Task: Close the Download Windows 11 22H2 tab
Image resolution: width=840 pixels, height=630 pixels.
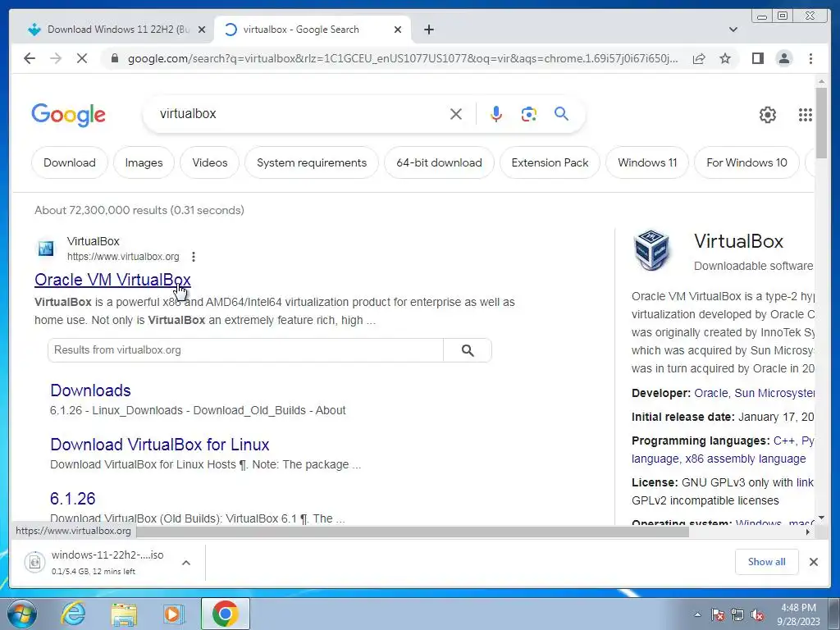Action: [202, 30]
